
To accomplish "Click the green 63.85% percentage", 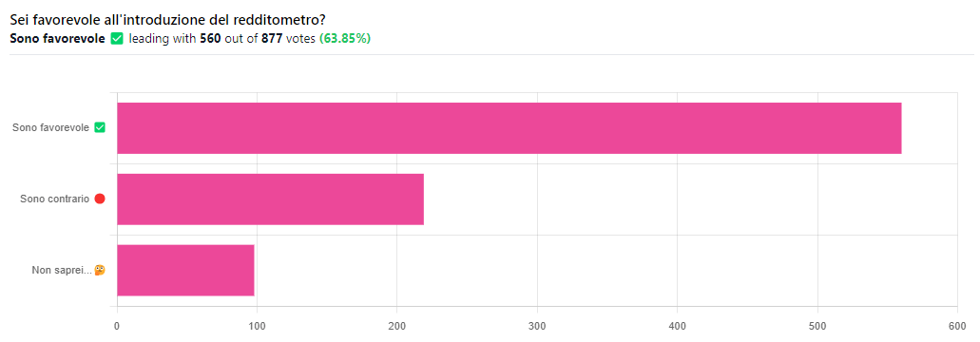I will (345, 39).
